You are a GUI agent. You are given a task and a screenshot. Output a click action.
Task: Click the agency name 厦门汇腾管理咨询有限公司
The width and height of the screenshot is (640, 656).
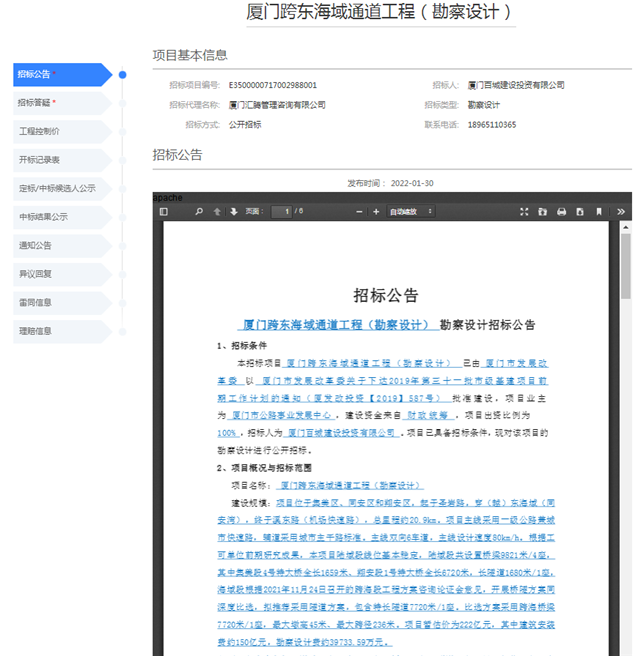277,105
